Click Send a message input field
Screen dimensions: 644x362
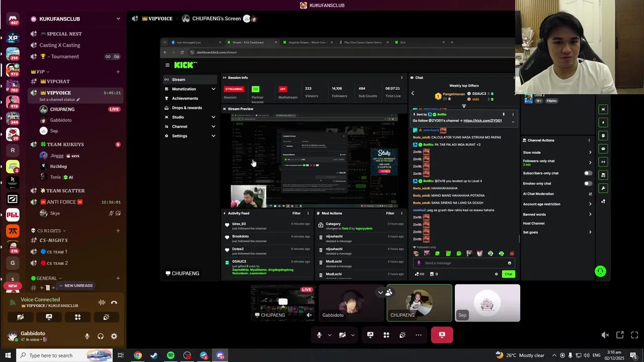pos(463,263)
